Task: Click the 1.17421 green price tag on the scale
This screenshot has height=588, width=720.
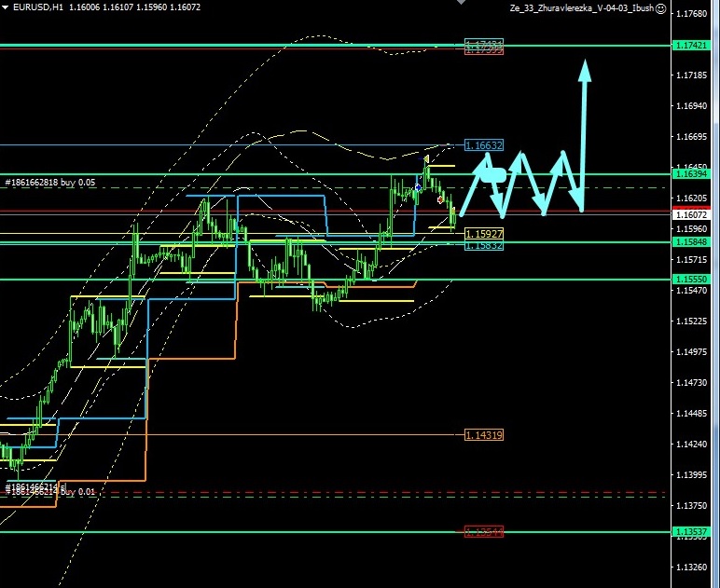Action: pyautogui.click(x=691, y=45)
